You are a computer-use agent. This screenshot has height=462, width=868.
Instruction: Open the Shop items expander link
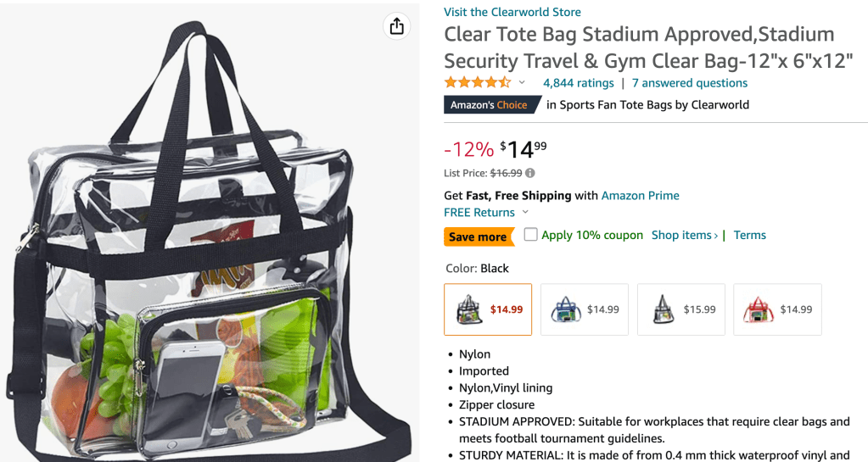click(684, 236)
